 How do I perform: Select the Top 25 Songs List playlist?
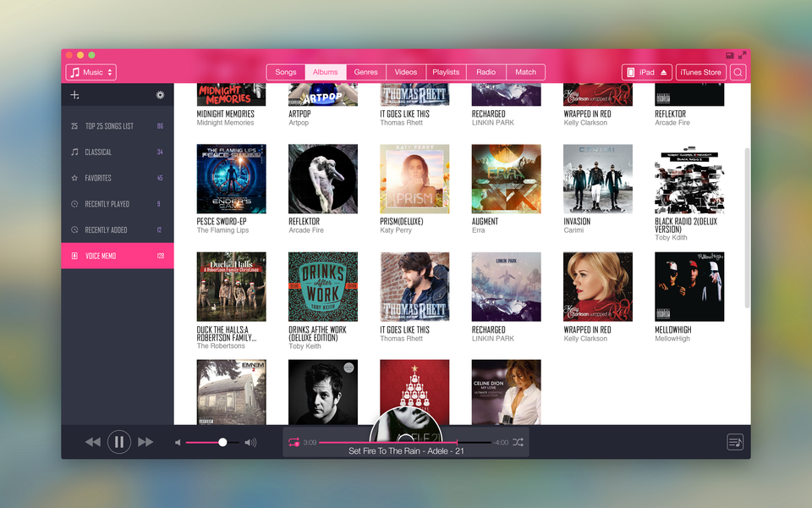[x=118, y=126]
